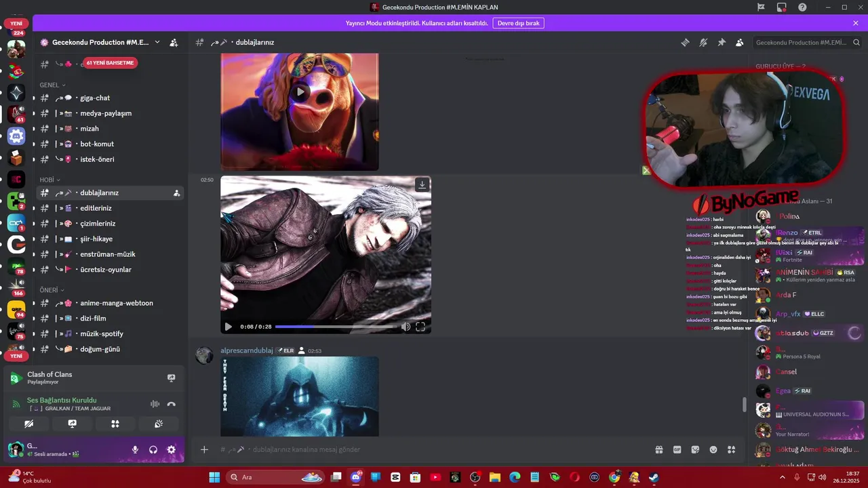Screen dimensions: 868x488
Task: Collapse the HOBİ category
Action: 50,180
